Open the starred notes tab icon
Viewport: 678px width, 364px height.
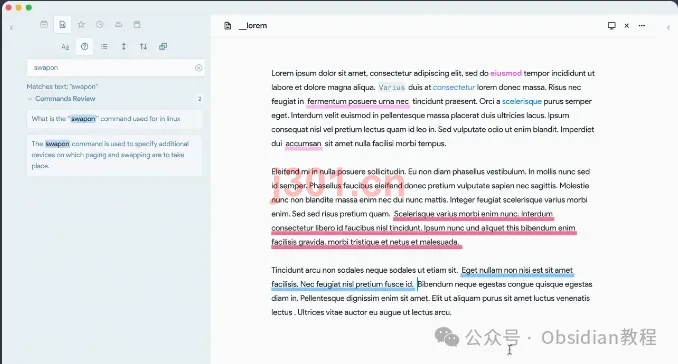(x=81, y=25)
